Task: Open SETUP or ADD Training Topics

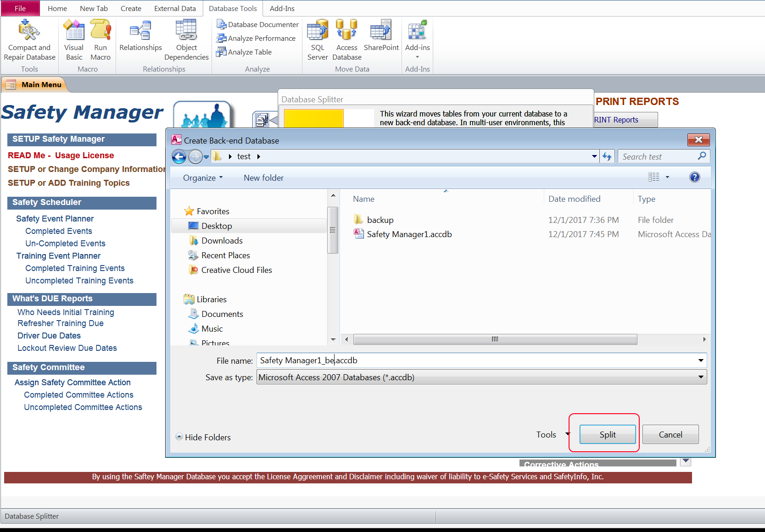Action: tap(68, 183)
